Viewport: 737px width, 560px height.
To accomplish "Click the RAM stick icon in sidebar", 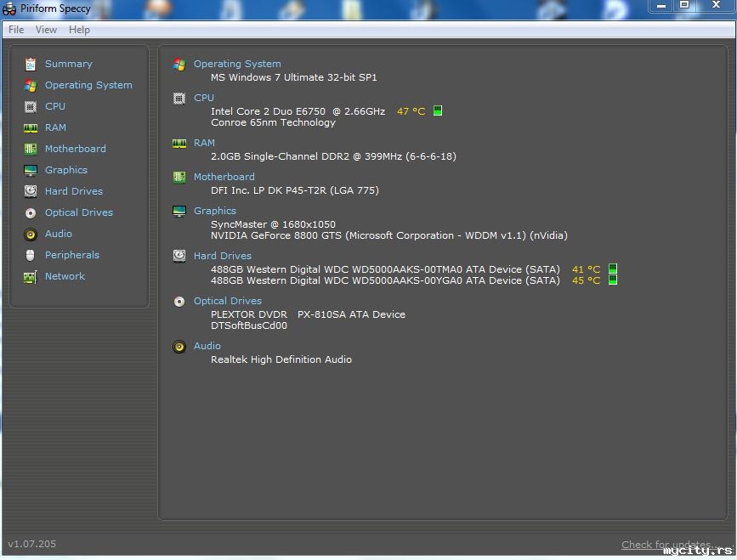I will click(31, 127).
